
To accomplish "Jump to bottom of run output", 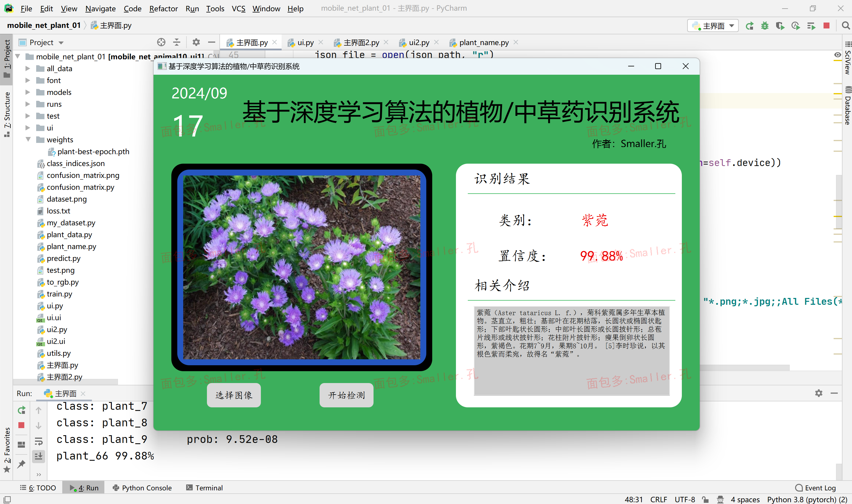I will [x=39, y=456].
